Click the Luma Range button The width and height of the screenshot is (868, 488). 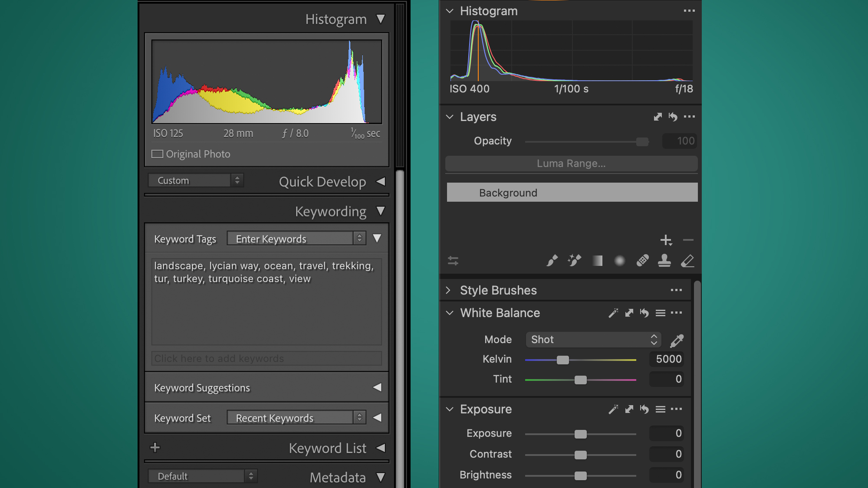click(x=572, y=164)
